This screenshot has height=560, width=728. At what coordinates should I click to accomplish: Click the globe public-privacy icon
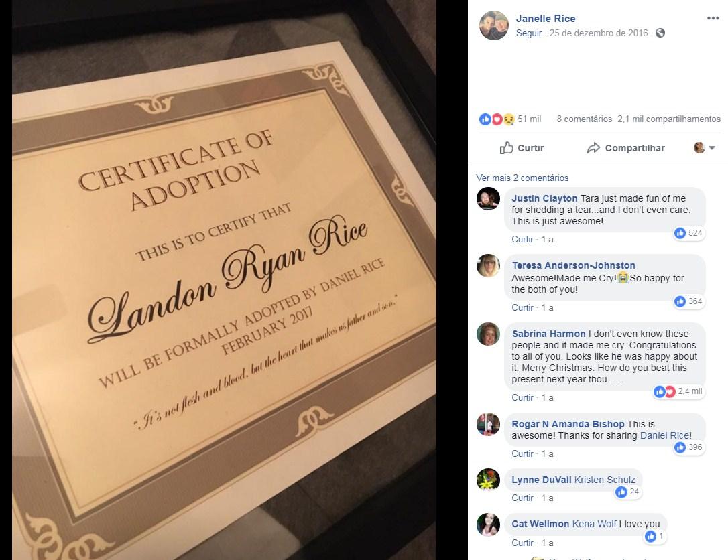(660, 33)
